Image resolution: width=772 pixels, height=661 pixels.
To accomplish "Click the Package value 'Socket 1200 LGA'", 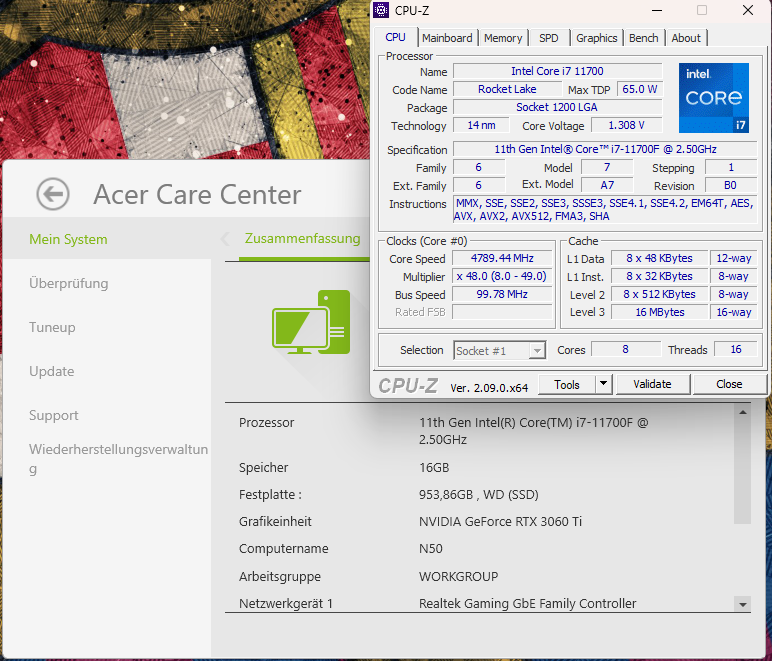I will 557,107.
